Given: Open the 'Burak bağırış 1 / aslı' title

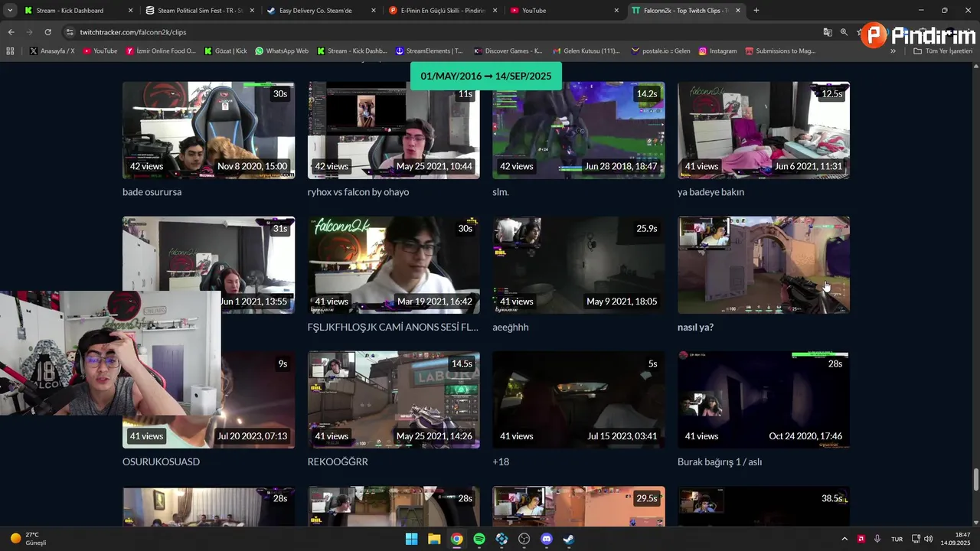Looking at the screenshot, I should [720, 461].
